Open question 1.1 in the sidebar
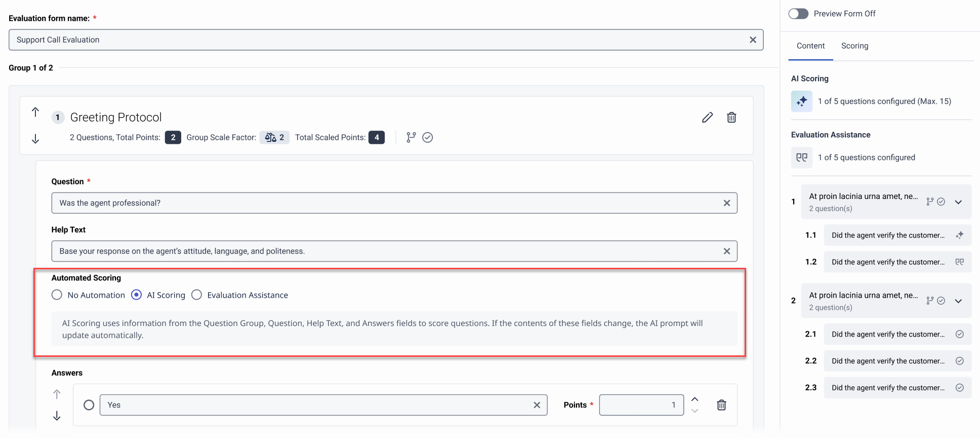Viewport: 980px width, 446px height. 897,235
